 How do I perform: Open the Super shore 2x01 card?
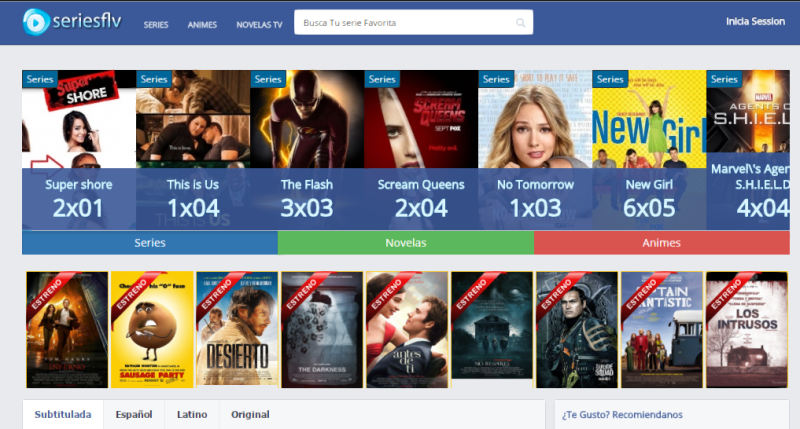click(x=79, y=149)
